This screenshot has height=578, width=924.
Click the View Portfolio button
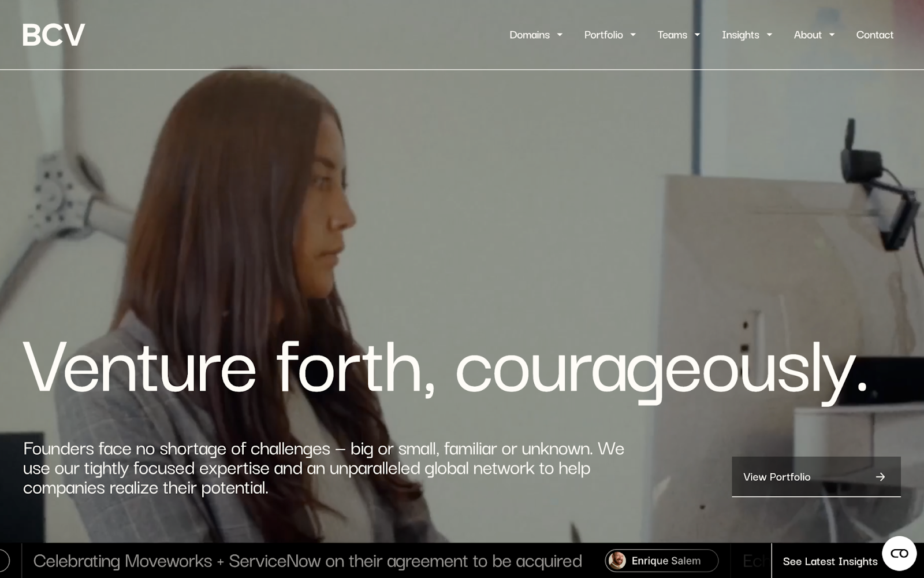point(816,477)
